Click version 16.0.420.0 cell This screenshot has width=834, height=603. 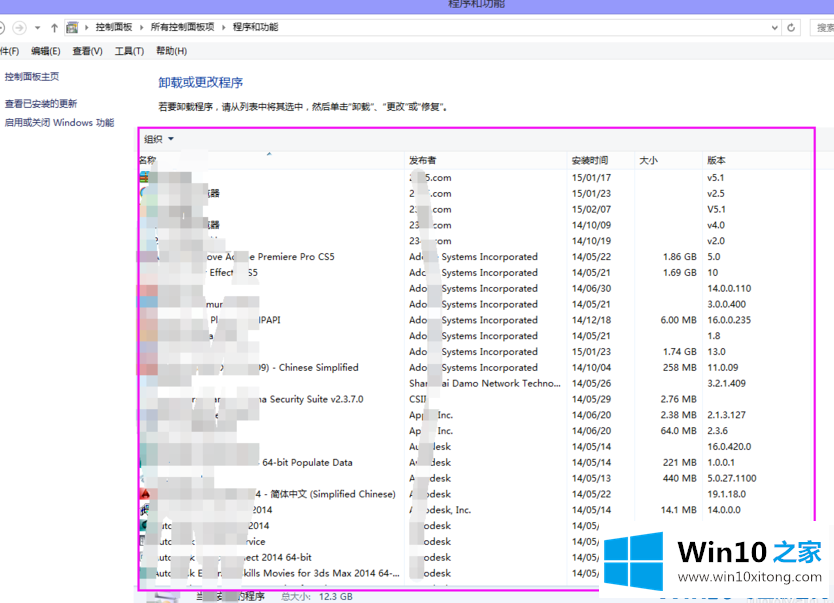[x=729, y=447]
